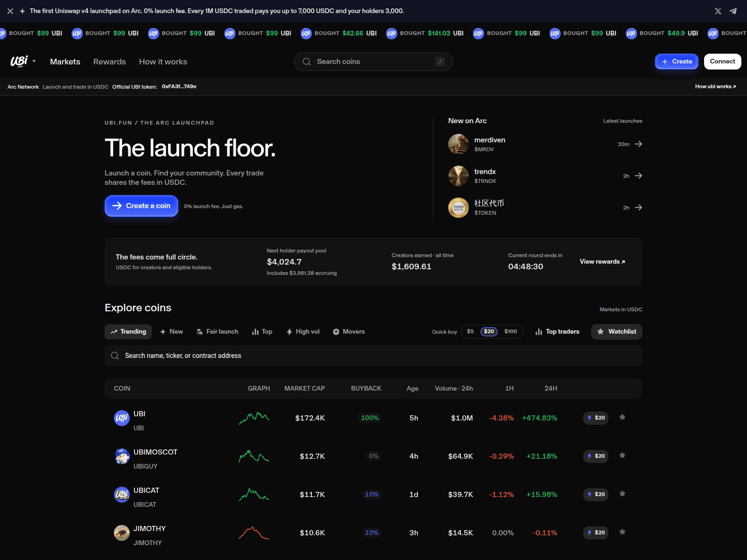Screen dimensions: 747x560
Task: Click the arrow next to trendx launch
Action: click(x=639, y=176)
